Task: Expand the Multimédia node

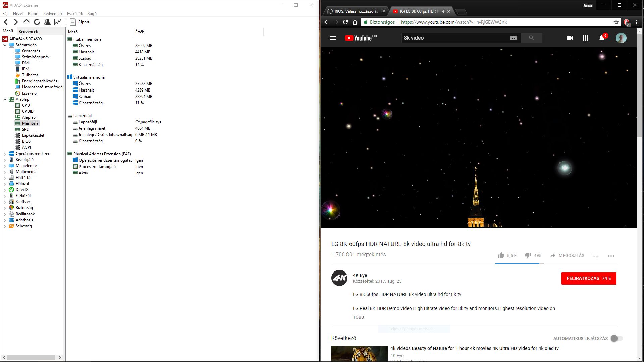Action: (x=5, y=172)
